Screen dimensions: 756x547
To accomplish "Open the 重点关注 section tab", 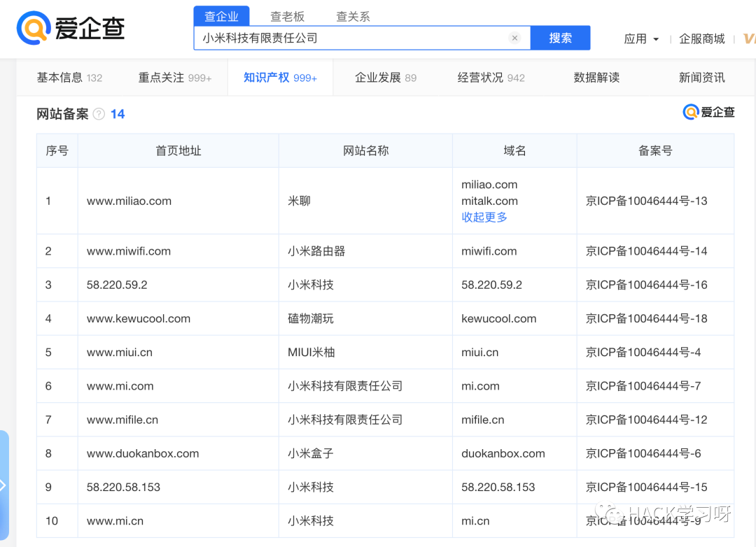I will click(x=175, y=78).
